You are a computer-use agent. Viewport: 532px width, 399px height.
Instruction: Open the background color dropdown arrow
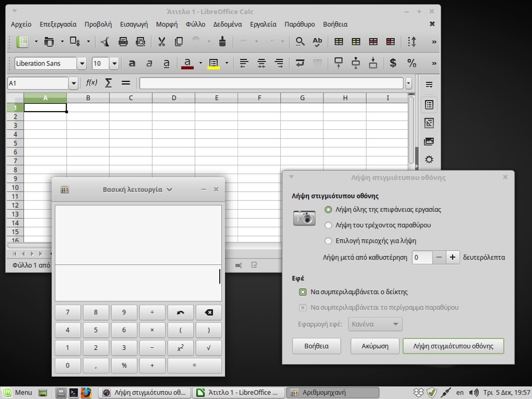coord(227,63)
